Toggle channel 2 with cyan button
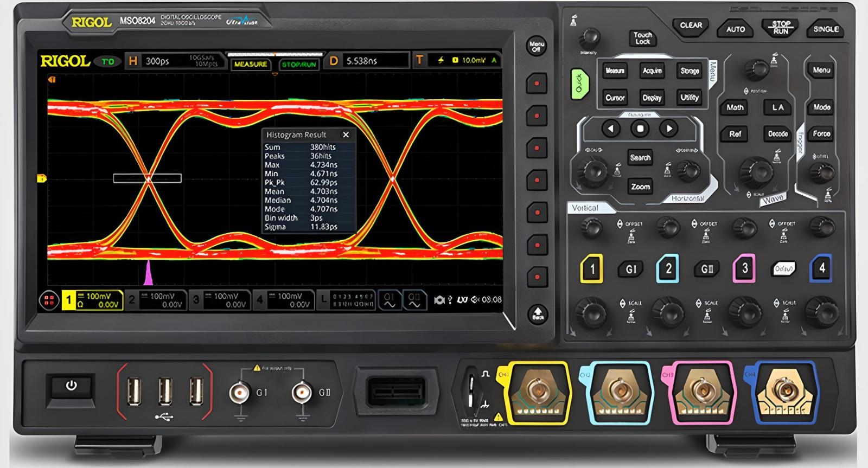This screenshot has width=868, height=468. (668, 268)
